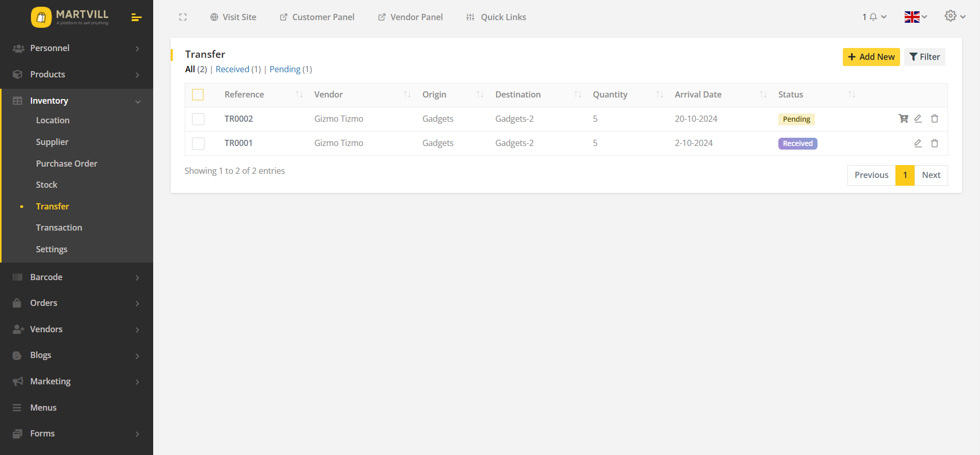Sort table by Arrival Date column

(x=698, y=94)
